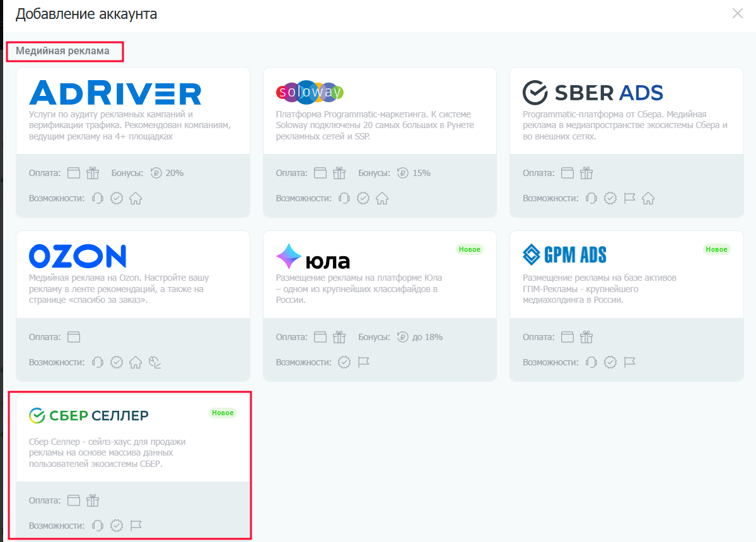Click the 20% bonus value

(175, 173)
